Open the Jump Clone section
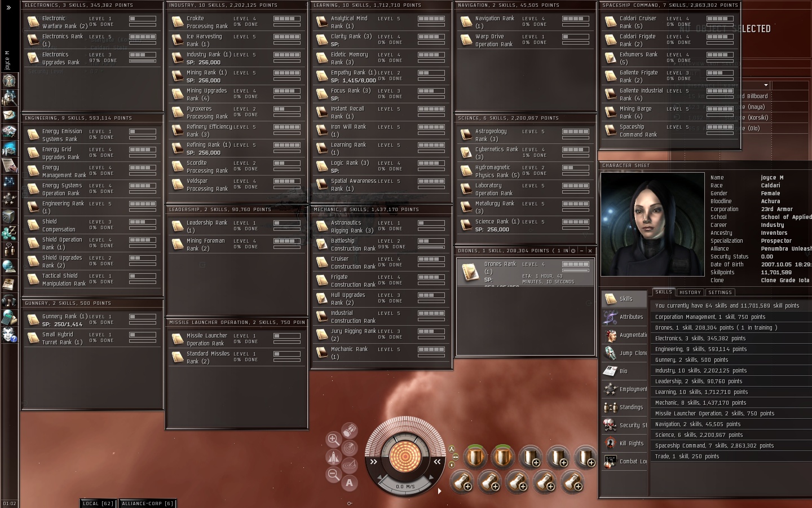 (x=625, y=353)
